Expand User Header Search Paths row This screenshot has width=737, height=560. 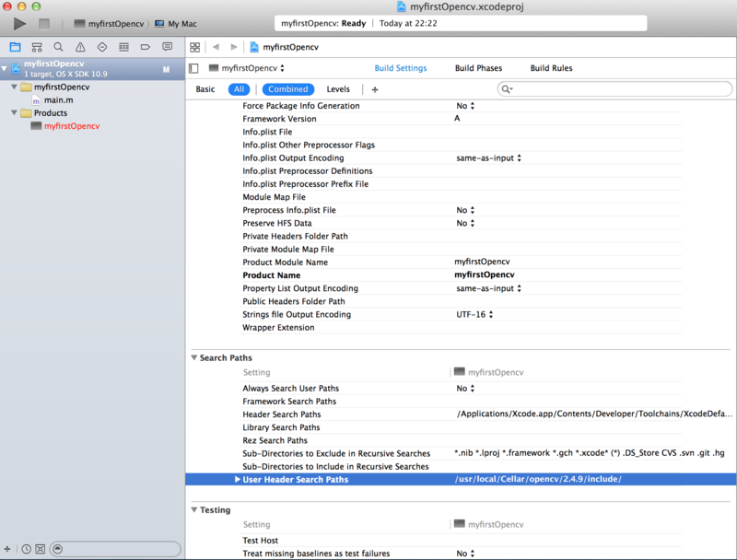point(238,479)
